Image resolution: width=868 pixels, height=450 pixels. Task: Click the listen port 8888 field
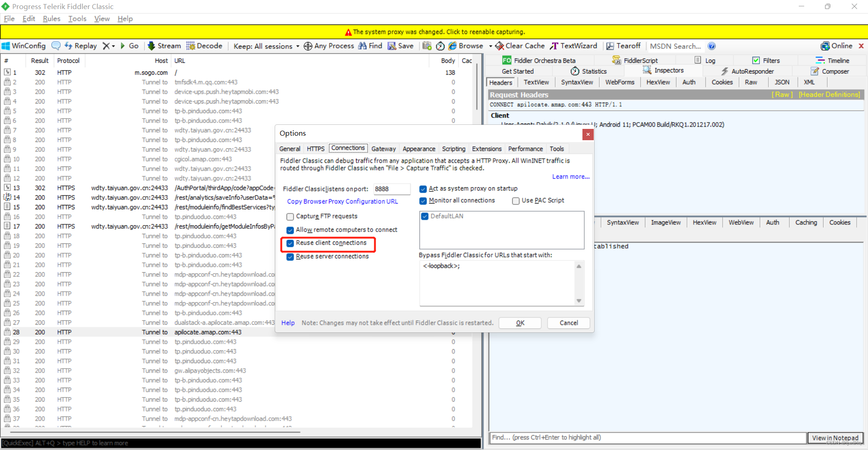pos(391,189)
